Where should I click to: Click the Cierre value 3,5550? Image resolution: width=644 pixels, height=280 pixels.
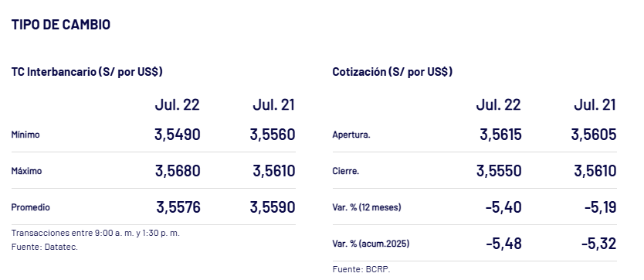pos(499,171)
